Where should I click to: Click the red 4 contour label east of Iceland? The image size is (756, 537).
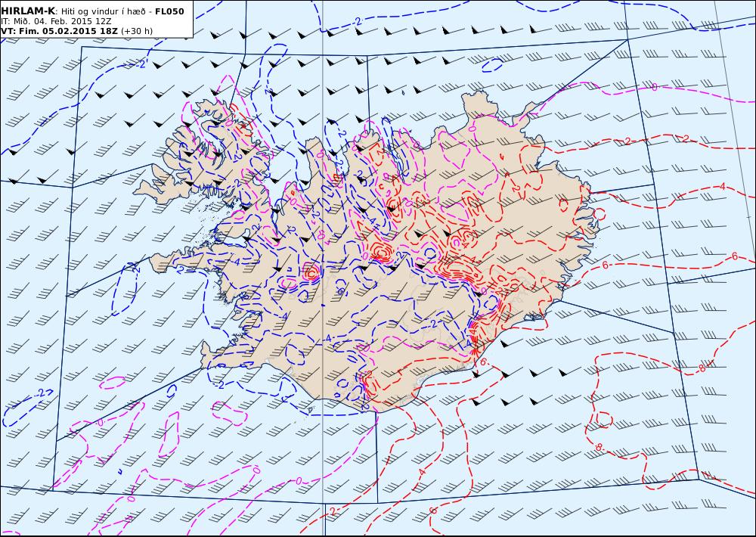[722, 186]
